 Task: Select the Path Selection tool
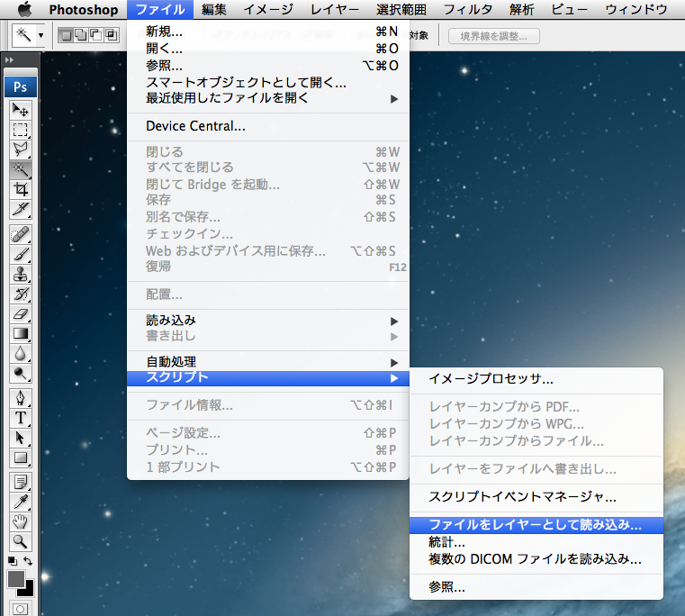pos(20,438)
